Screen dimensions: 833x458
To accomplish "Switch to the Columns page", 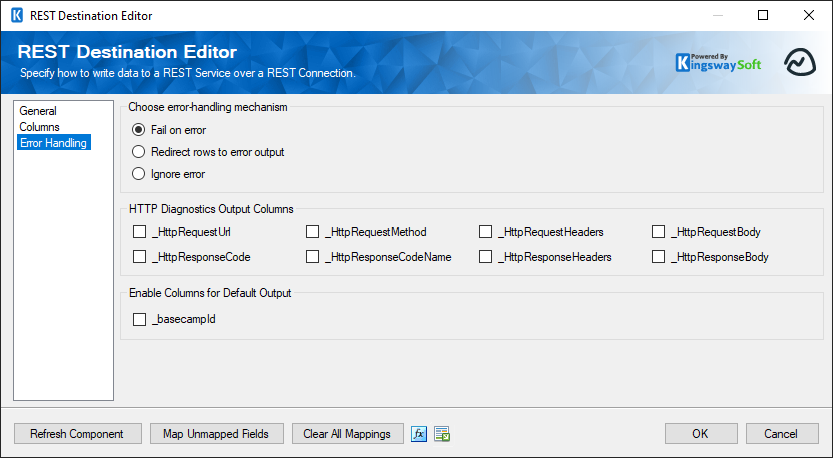I will click(39, 127).
